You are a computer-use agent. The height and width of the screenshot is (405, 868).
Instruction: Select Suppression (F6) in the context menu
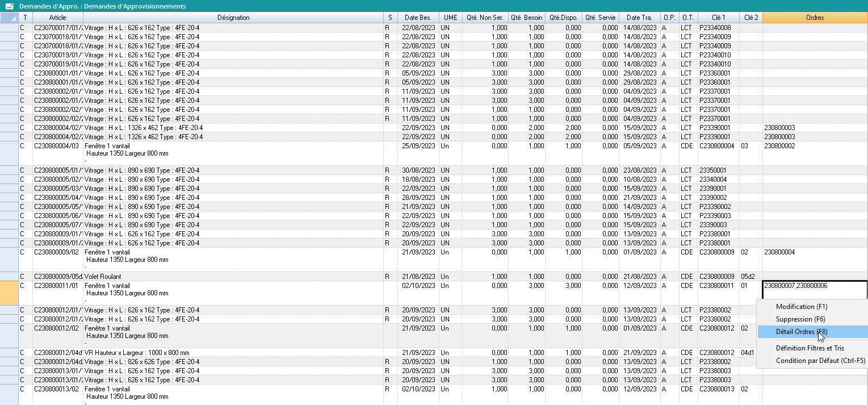800,319
